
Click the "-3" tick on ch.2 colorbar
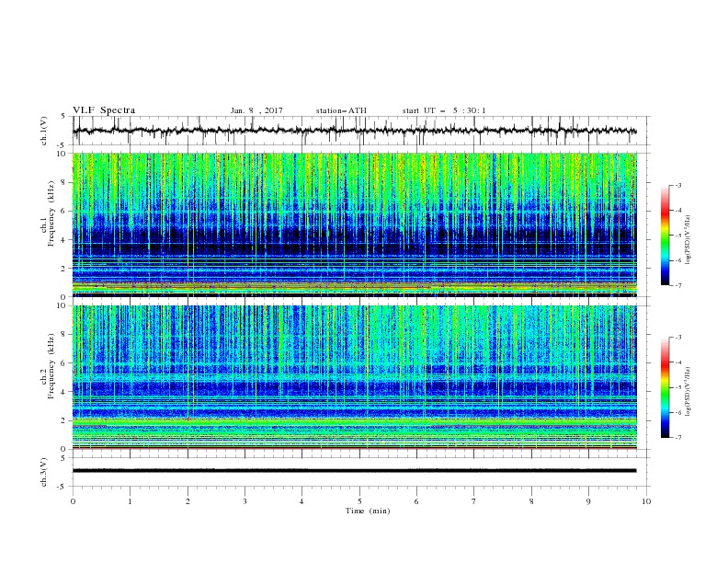[677, 338]
